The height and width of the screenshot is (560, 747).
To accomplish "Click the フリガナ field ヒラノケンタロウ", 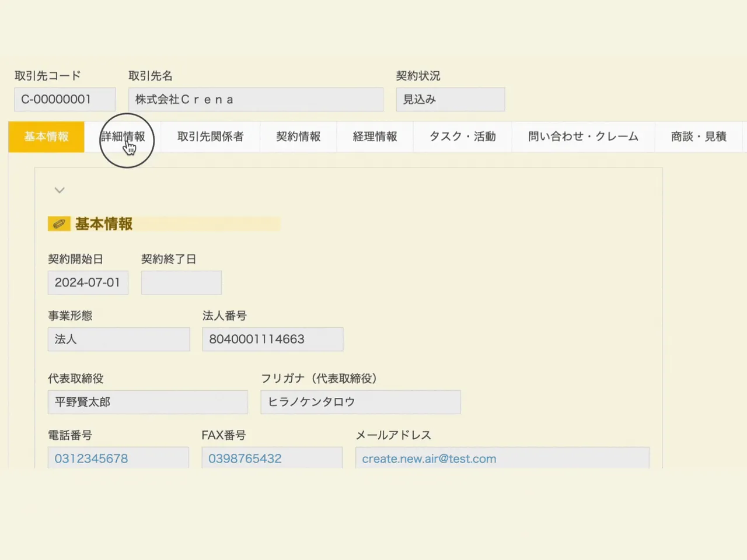I will [x=361, y=402].
